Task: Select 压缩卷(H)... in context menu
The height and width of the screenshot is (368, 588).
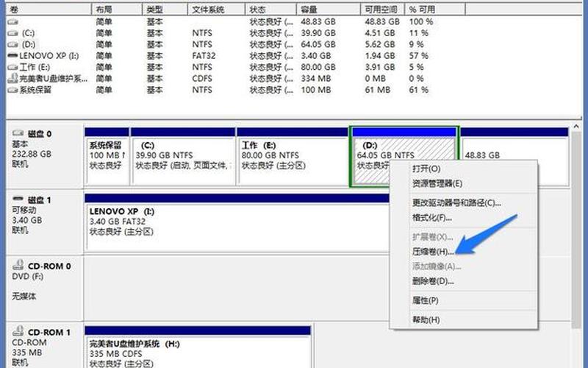Action: pyautogui.click(x=433, y=252)
